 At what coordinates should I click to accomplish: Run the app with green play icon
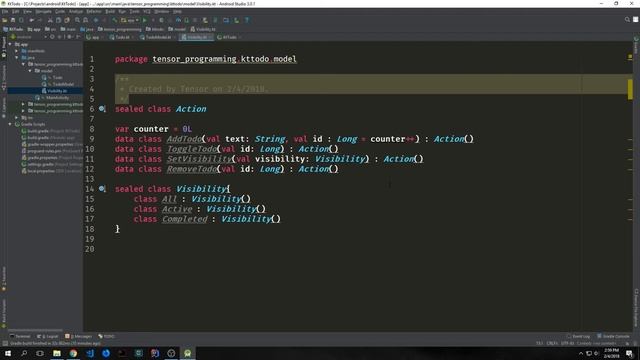[144, 20]
